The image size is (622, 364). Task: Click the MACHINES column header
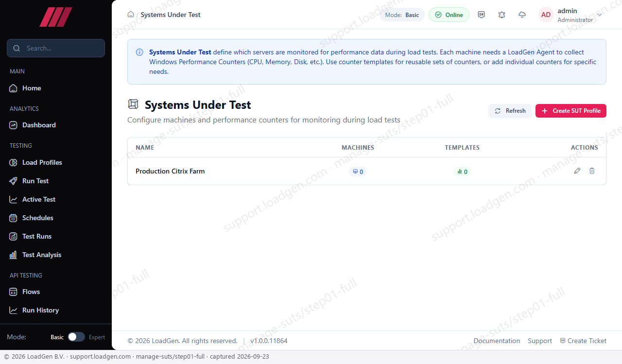pyautogui.click(x=358, y=147)
